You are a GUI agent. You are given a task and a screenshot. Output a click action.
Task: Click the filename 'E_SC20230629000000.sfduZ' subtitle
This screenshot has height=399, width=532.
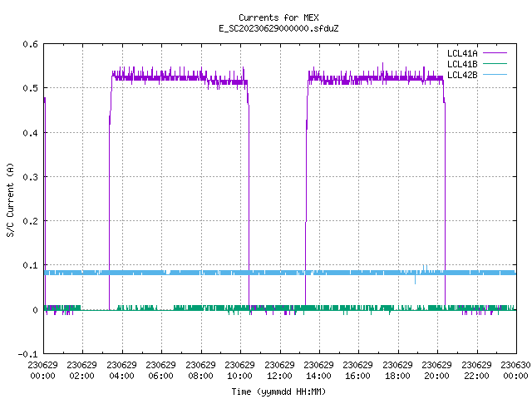278,28
